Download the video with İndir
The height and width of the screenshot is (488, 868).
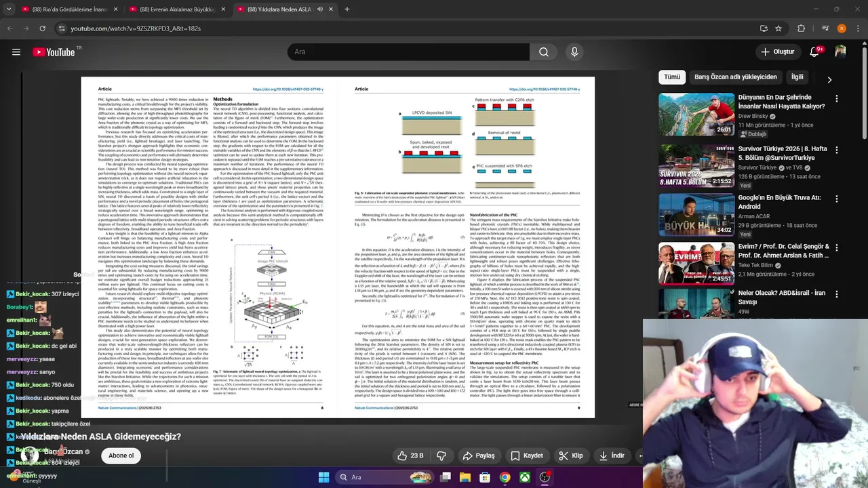pos(612,455)
